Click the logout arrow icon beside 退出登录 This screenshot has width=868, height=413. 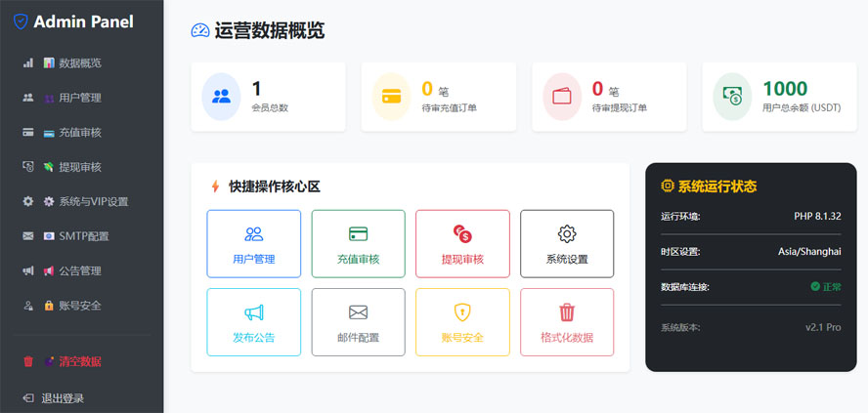27,398
